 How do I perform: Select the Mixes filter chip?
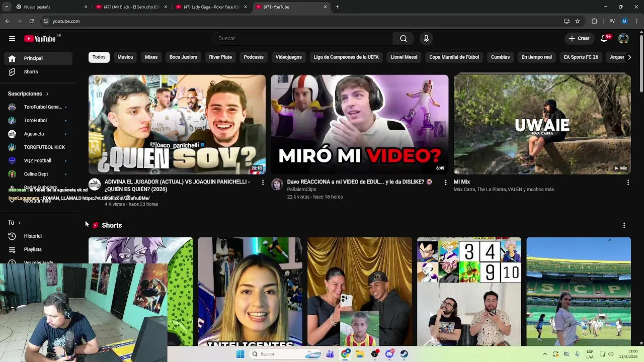151,57
